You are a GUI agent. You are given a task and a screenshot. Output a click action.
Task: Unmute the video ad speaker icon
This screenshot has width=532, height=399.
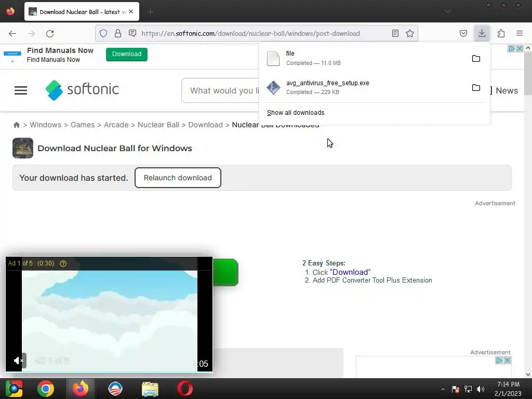click(18, 361)
